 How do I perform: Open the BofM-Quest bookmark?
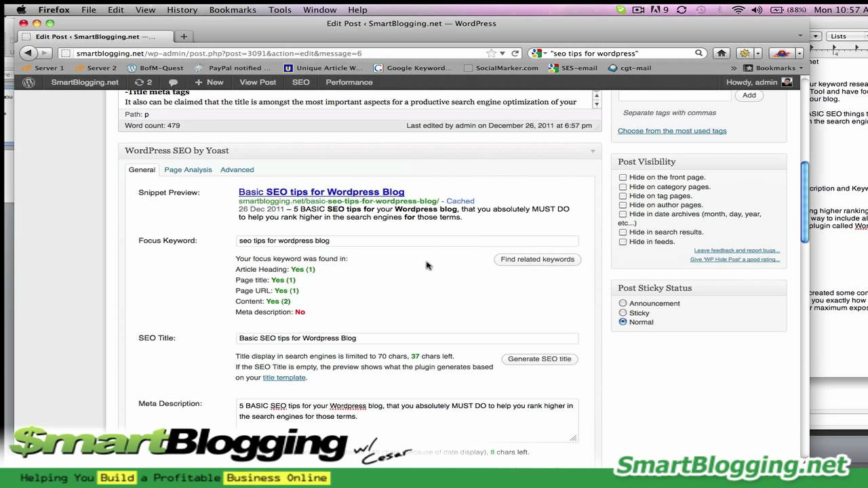pyautogui.click(x=155, y=68)
